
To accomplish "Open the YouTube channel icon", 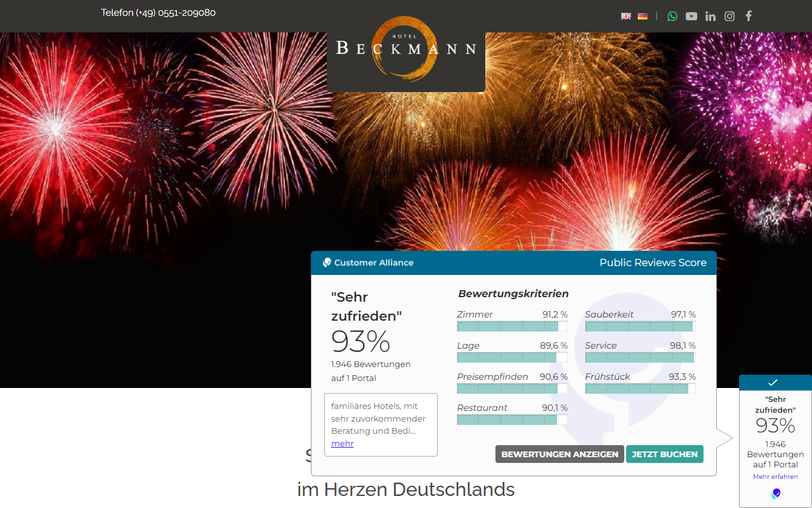I will (x=691, y=17).
